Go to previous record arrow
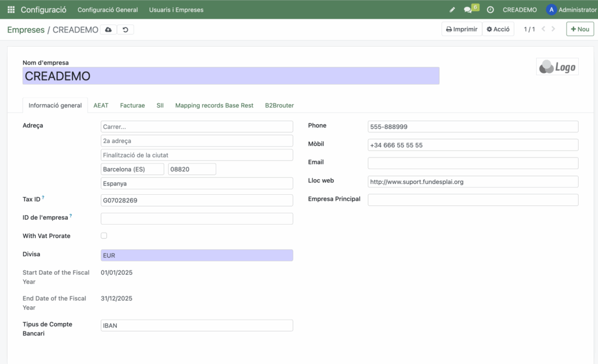Image resolution: width=598 pixels, height=364 pixels. click(x=544, y=29)
